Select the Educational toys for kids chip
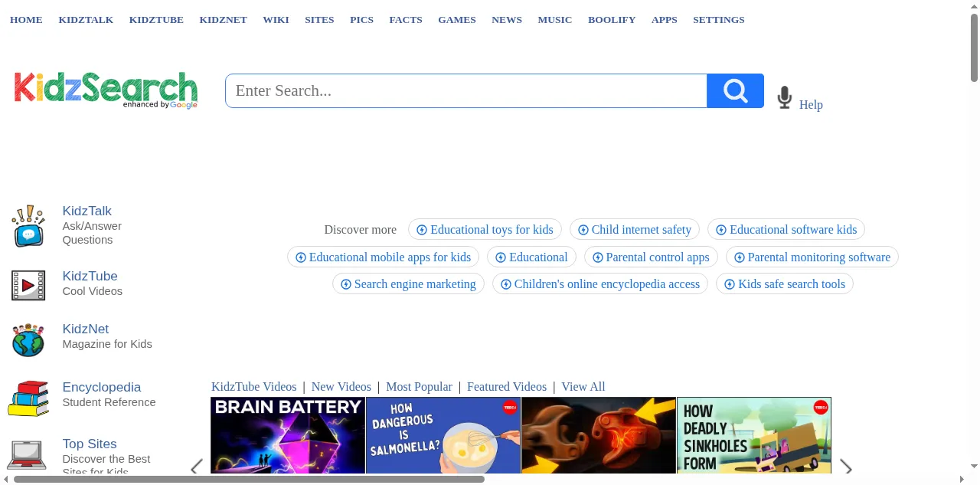 [x=485, y=230]
